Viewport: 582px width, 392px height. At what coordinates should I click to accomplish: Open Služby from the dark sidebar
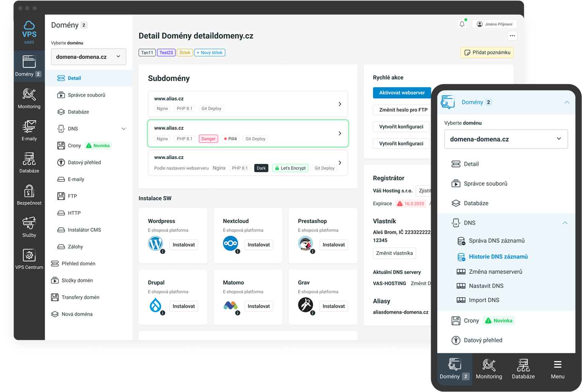pos(29,227)
